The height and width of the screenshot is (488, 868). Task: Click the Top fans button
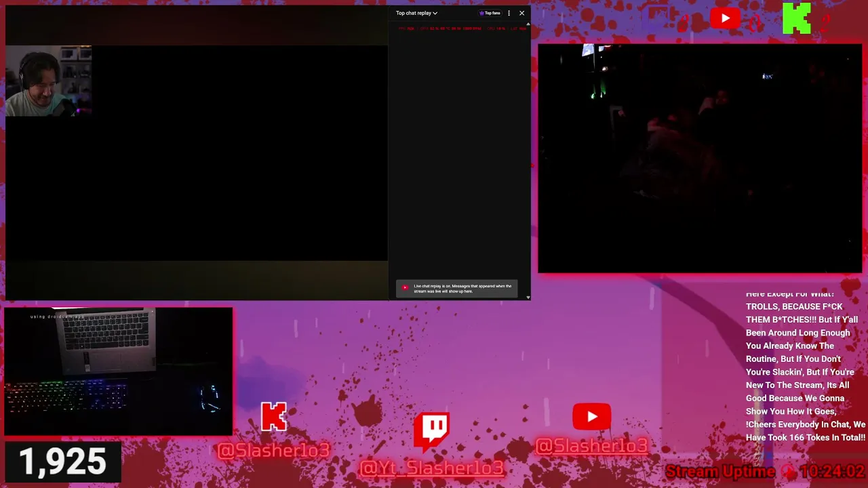pos(490,13)
